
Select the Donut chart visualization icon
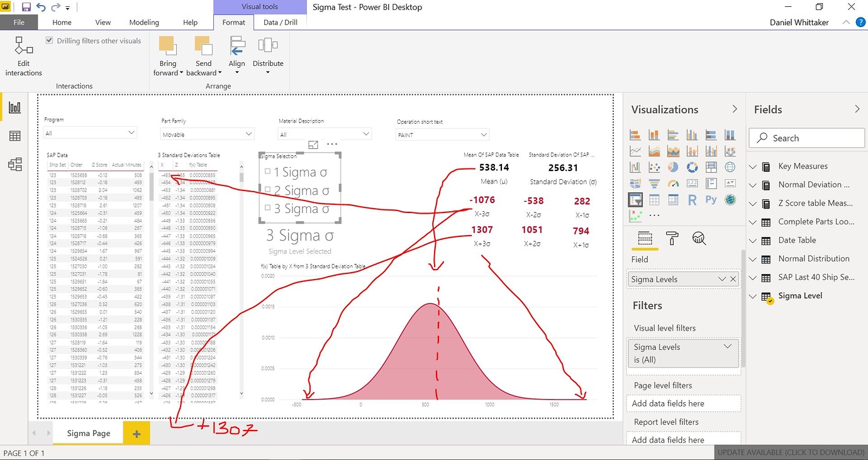[693, 167]
